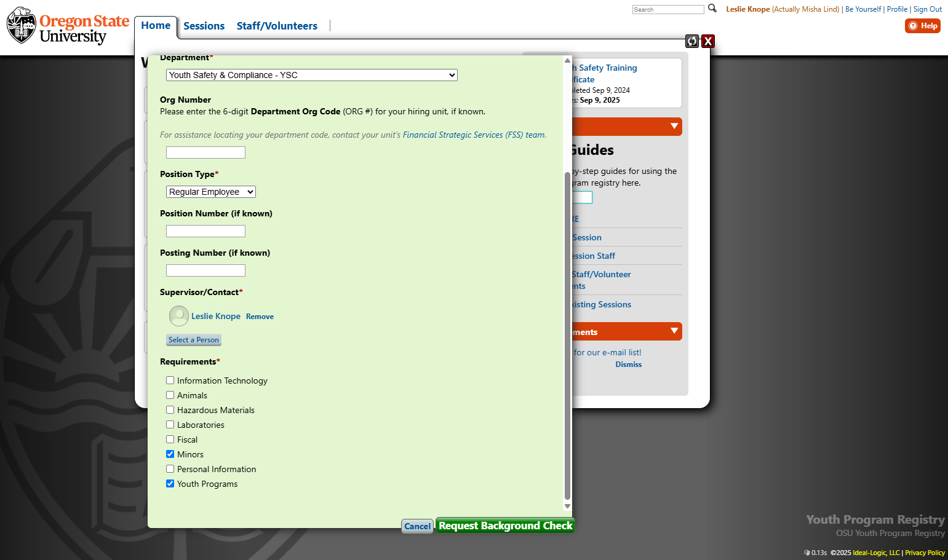This screenshot has width=948, height=560.
Task: Open the Department dropdown
Action: point(312,75)
